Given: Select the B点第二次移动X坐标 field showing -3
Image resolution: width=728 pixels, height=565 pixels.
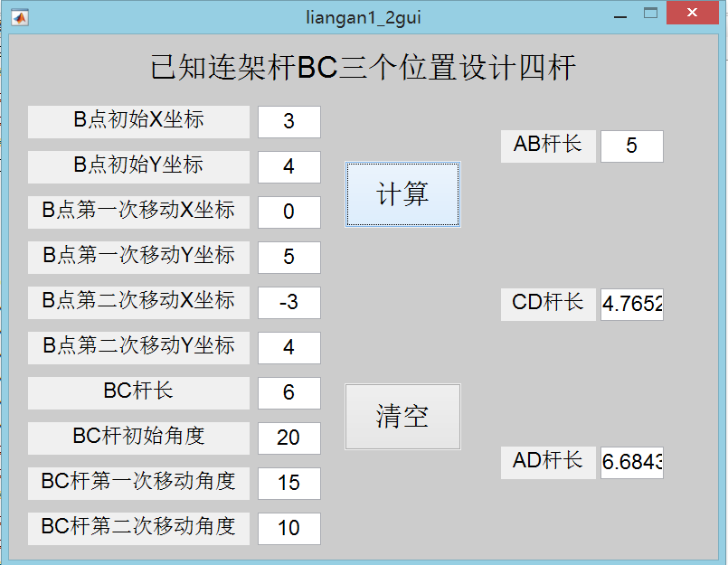Looking at the screenshot, I should [289, 302].
